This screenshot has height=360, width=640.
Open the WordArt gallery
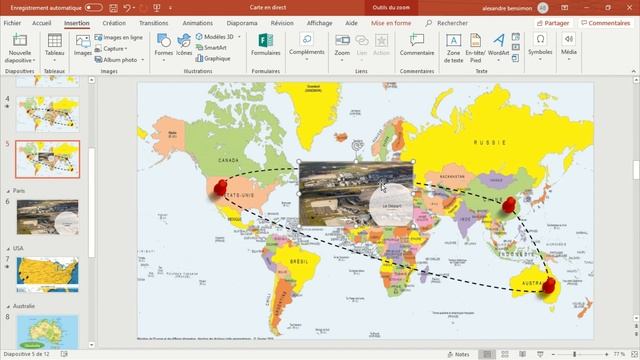[498, 47]
